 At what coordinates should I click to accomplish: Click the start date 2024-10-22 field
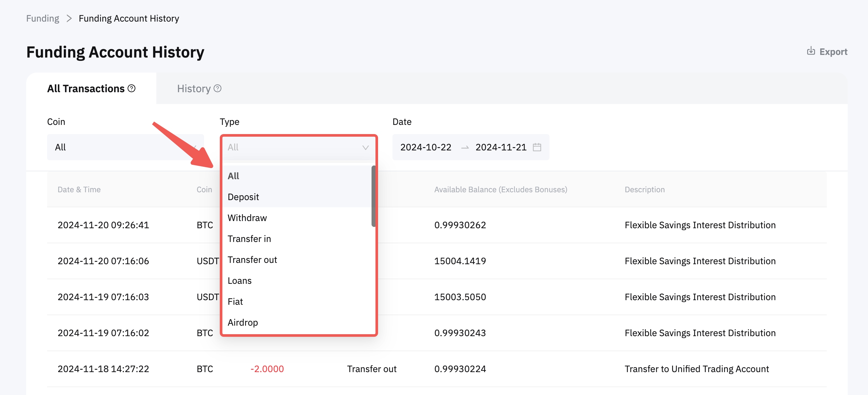click(425, 147)
